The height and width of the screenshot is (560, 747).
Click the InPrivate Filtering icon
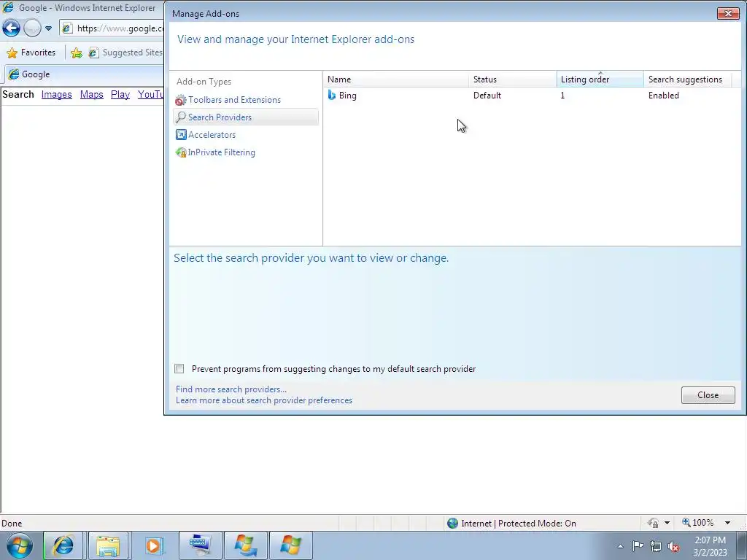[x=181, y=152]
